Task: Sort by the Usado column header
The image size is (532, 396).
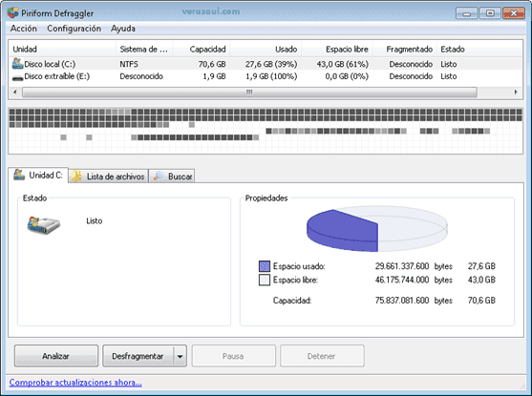Action: tap(266, 50)
